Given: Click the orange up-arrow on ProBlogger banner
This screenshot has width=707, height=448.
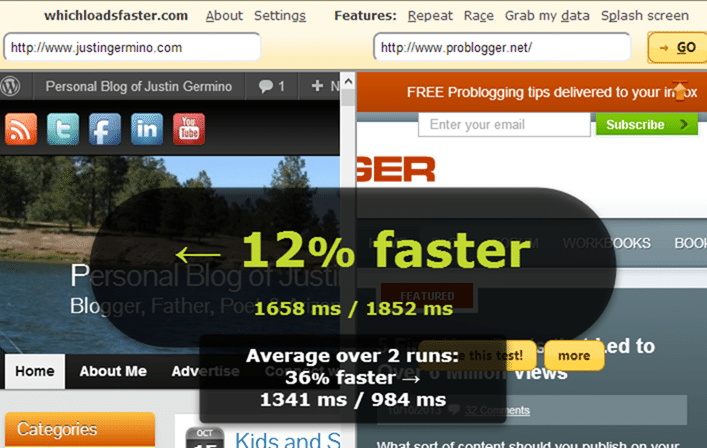Looking at the screenshot, I should click(x=680, y=91).
